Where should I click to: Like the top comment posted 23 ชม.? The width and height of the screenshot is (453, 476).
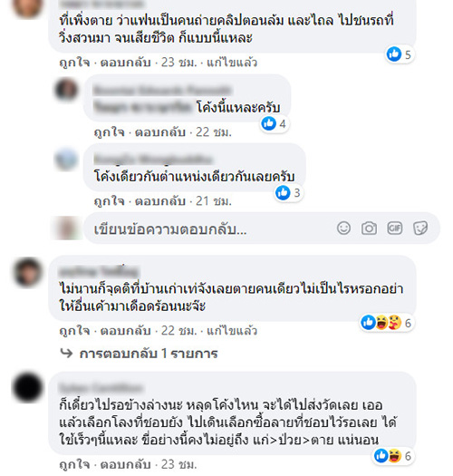pyautogui.click(x=74, y=63)
